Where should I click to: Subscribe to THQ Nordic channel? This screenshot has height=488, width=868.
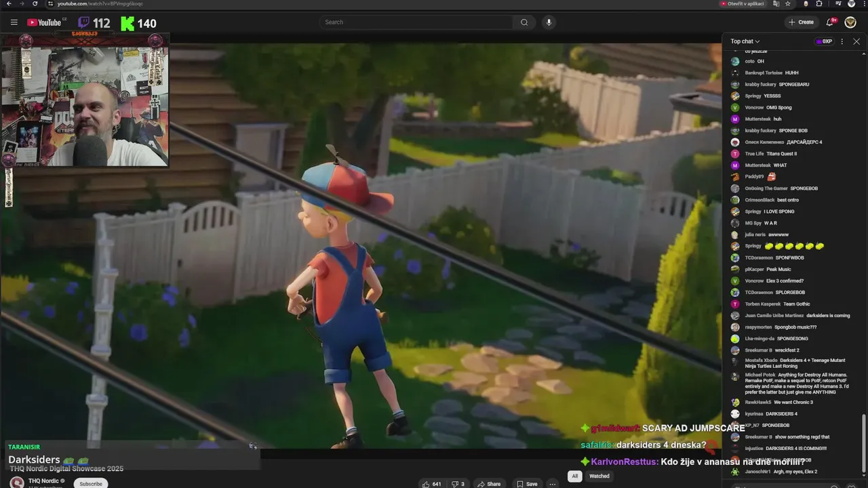coord(91,483)
